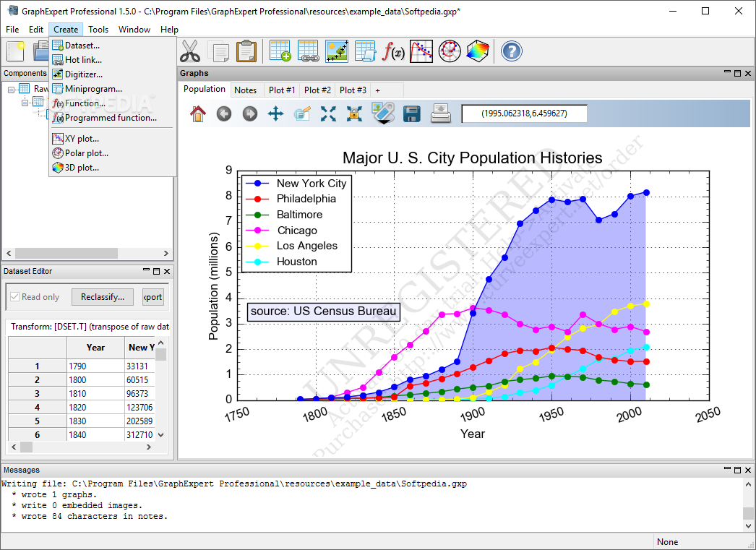Create XY plot via toolbar icon
The width and height of the screenshot is (756, 550).
[x=421, y=51]
